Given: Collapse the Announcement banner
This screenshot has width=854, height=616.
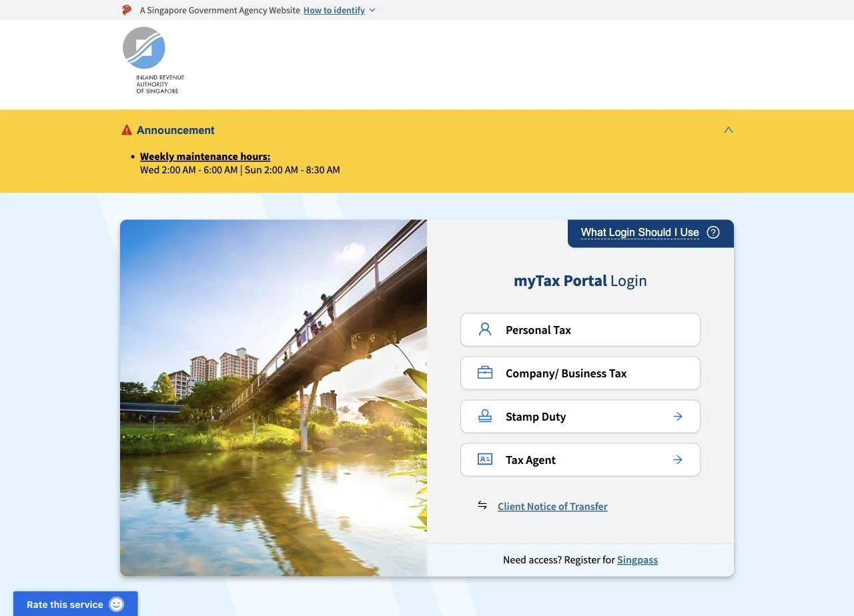Looking at the screenshot, I should point(729,130).
